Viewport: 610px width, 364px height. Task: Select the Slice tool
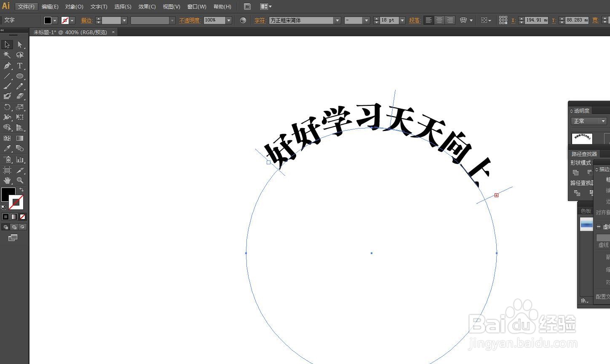(x=20, y=170)
